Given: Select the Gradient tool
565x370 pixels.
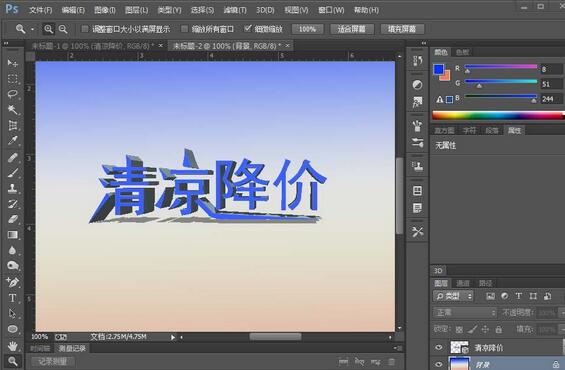Looking at the screenshot, I should pos(13,235).
